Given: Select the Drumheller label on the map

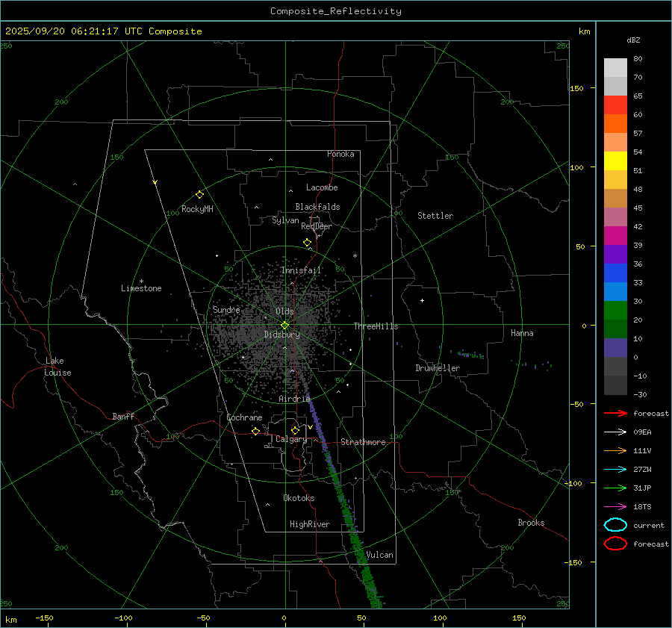Looking at the screenshot, I should click(438, 368).
